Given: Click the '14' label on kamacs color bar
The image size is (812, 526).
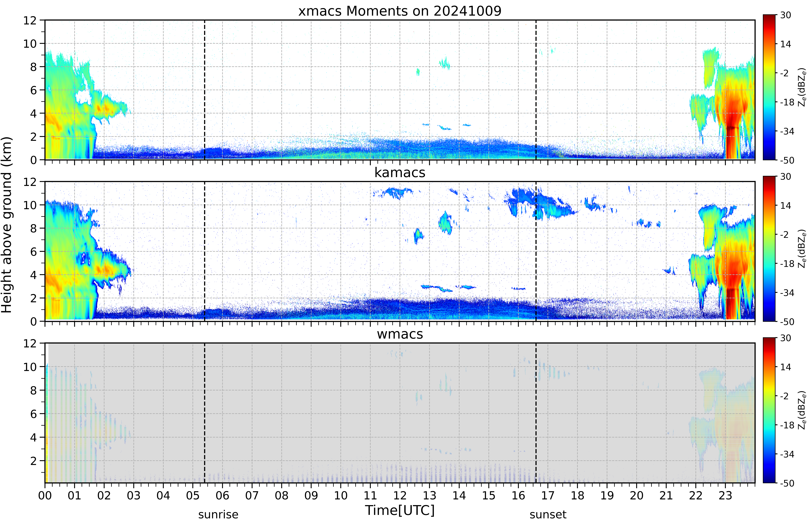Looking at the screenshot, I should pyautogui.click(x=786, y=206).
